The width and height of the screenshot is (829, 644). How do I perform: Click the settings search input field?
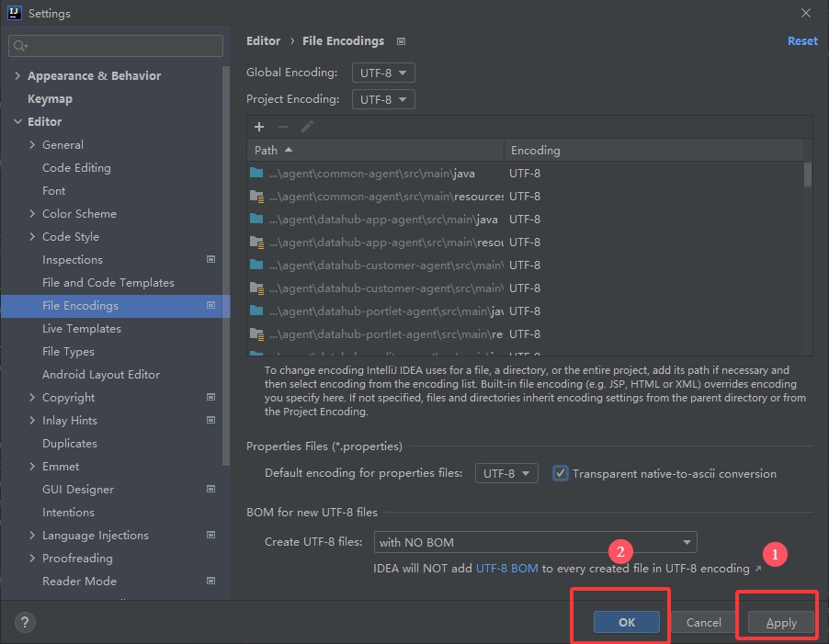116,46
